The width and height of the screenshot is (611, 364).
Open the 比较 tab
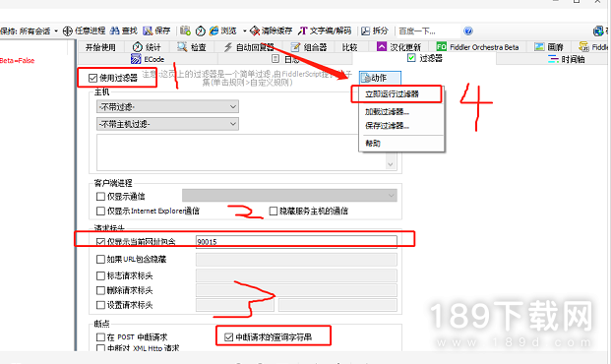point(350,47)
